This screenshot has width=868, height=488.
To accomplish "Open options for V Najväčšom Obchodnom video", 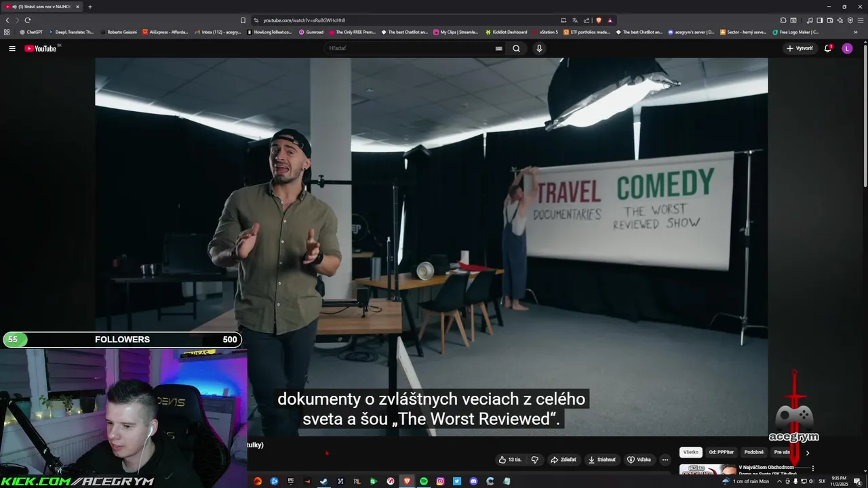I will [812, 468].
